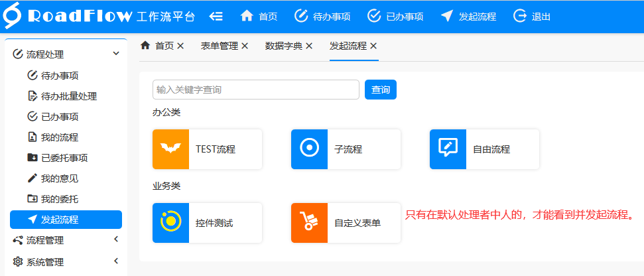The width and height of the screenshot is (644, 276).
Task: Click the paper-plane icon in selected sidebar item
Action: pos(32,220)
